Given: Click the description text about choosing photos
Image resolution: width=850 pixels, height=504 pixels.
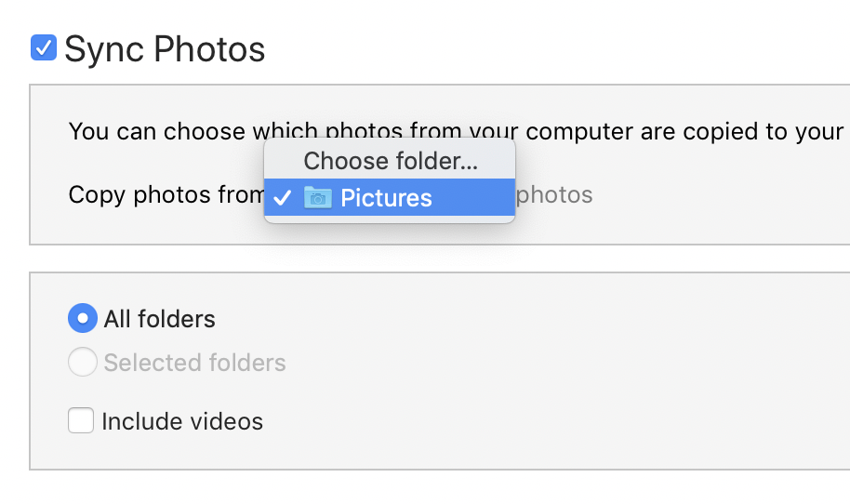Looking at the screenshot, I should point(456,132).
